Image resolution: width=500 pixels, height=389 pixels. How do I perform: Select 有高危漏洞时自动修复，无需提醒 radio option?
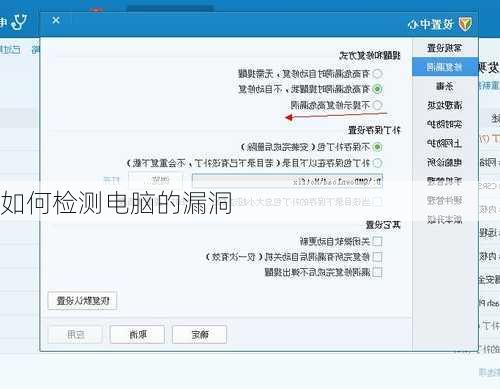point(377,73)
